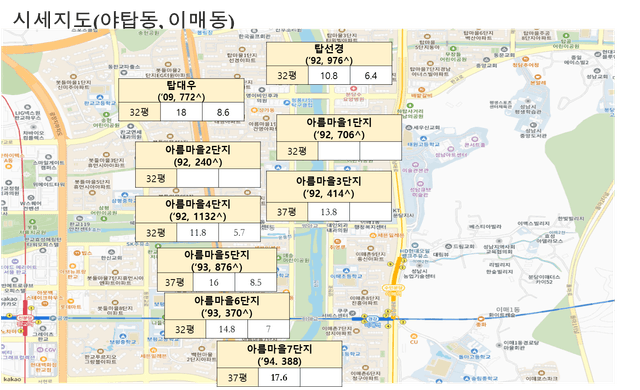Click 32평 cell in 아름마을1단지 table
The height and width of the screenshot is (390, 640).
point(297,151)
